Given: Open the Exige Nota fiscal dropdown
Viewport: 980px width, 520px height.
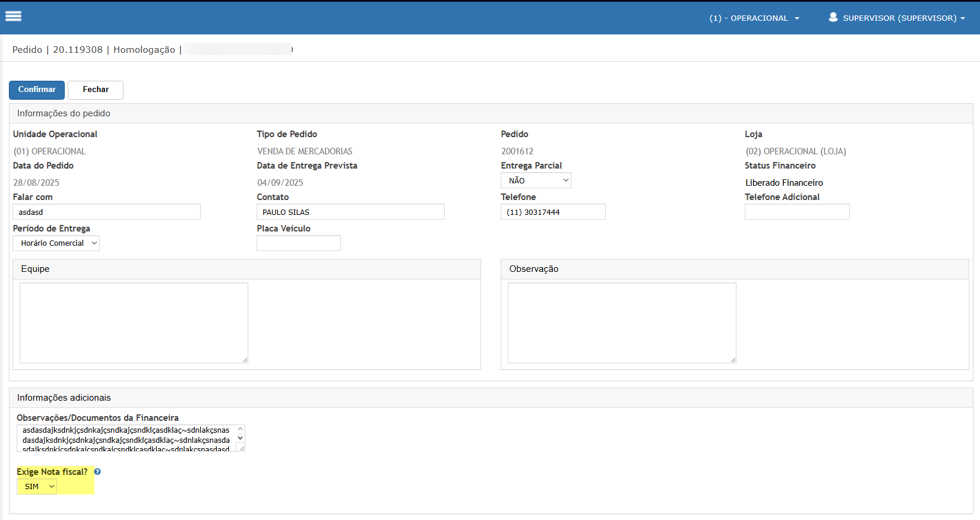Looking at the screenshot, I should [x=37, y=487].
